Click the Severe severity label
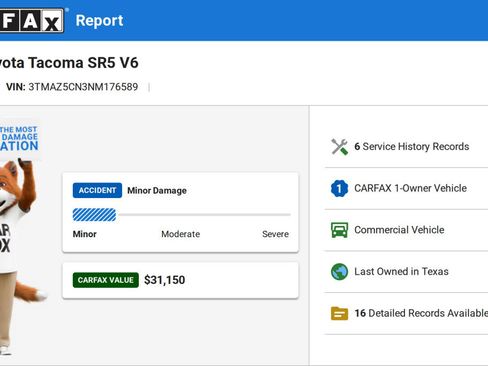488x366 pixels. (x=275, y=234)
